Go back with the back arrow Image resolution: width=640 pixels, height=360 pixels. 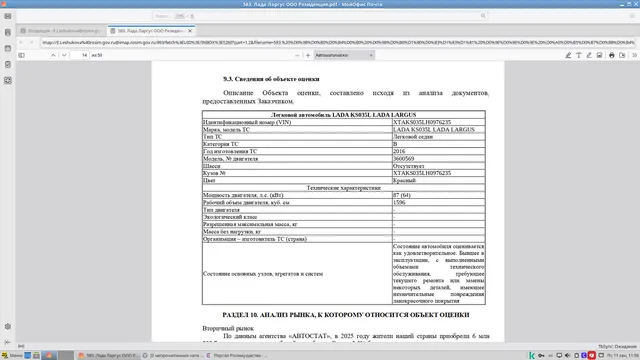tap(21, 42)
